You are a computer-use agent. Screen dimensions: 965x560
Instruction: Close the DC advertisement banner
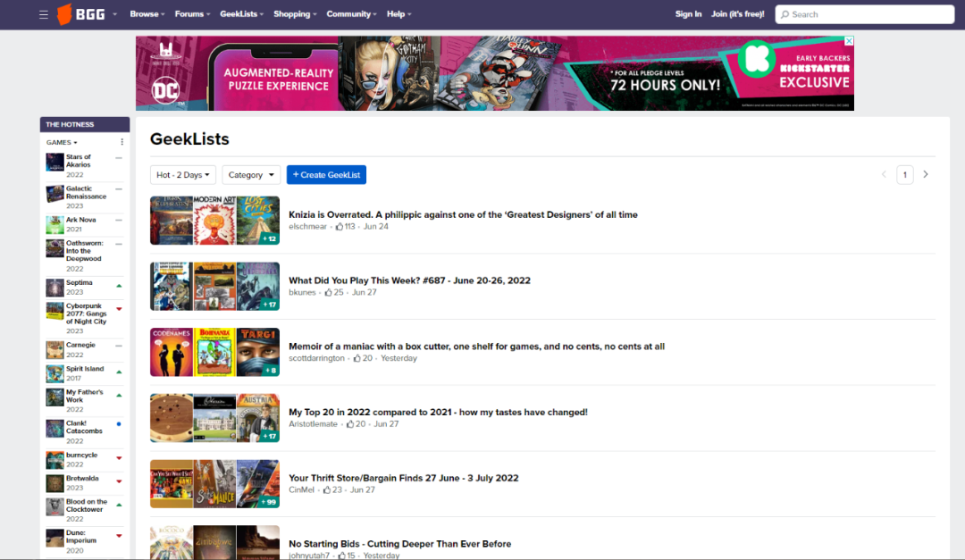coord(849,41)
